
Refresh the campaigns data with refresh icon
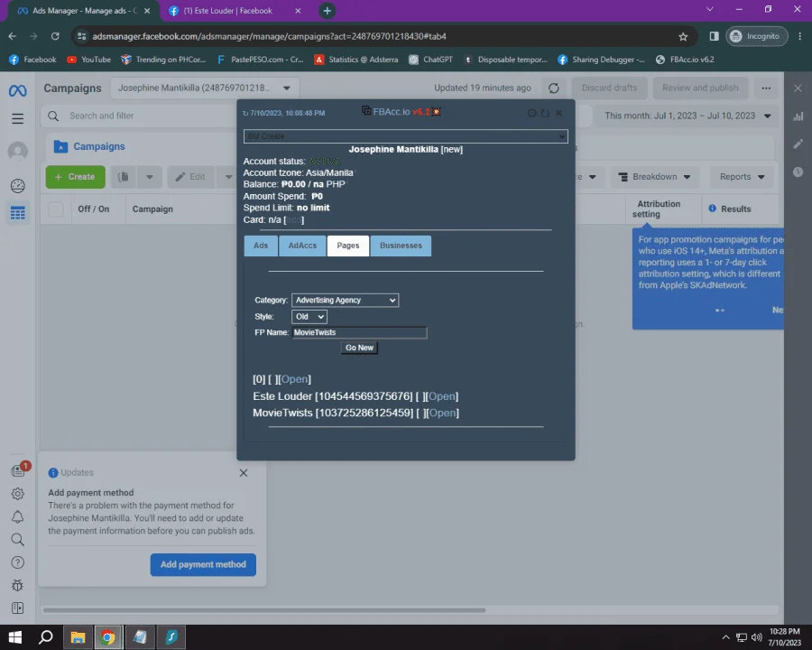(x=554, y=88)
